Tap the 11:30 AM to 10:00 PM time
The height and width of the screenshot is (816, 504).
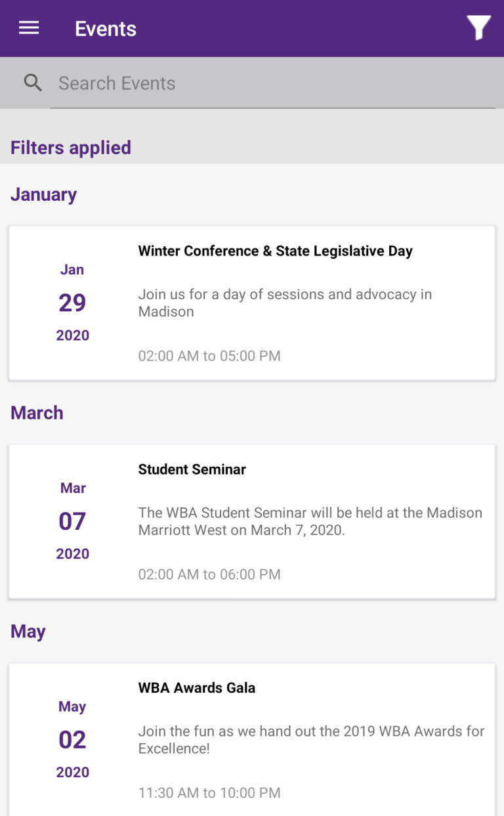[209, 792]
